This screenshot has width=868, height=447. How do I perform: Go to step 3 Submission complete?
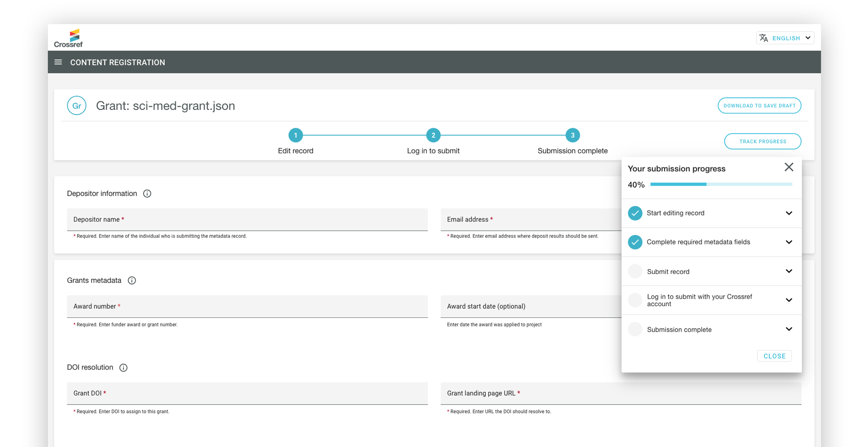pos(572,135)
